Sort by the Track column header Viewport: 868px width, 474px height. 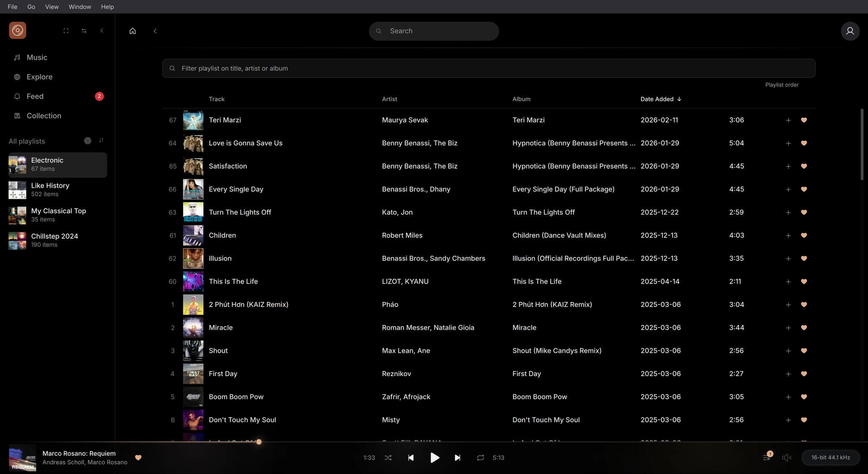(x=217, y=99)
